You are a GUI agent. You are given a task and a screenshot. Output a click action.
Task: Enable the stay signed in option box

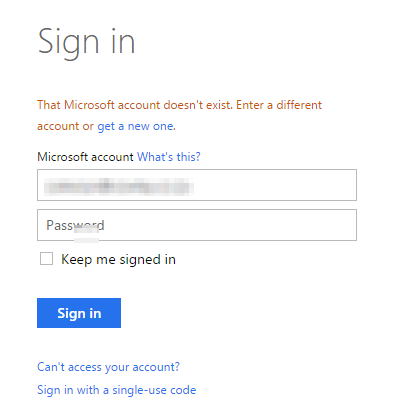[46, 259]
